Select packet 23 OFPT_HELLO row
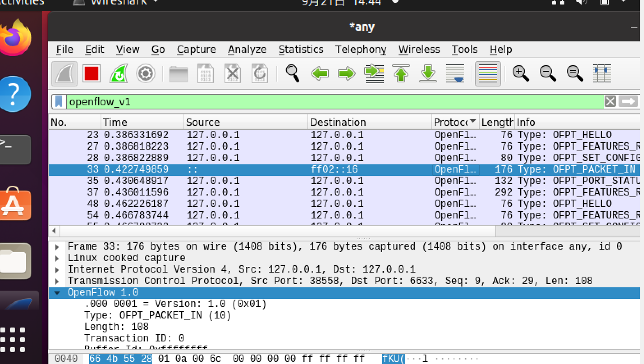 click(x=344, y=135)
